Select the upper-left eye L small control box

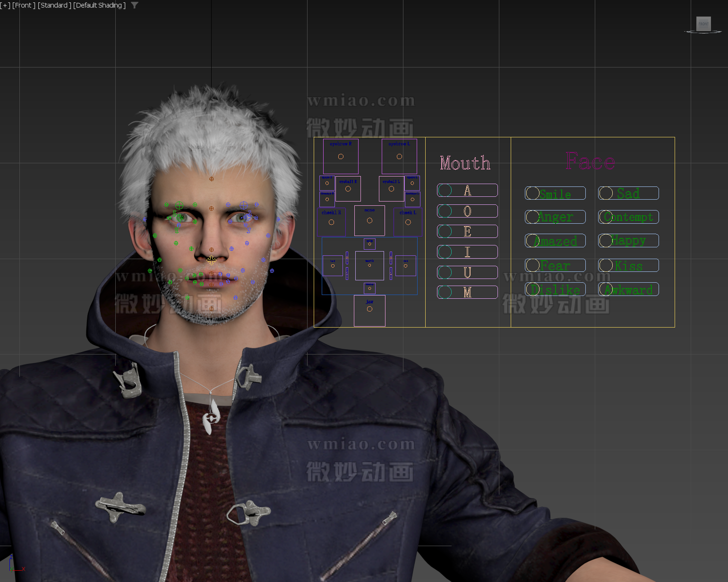tap(412, 183)
